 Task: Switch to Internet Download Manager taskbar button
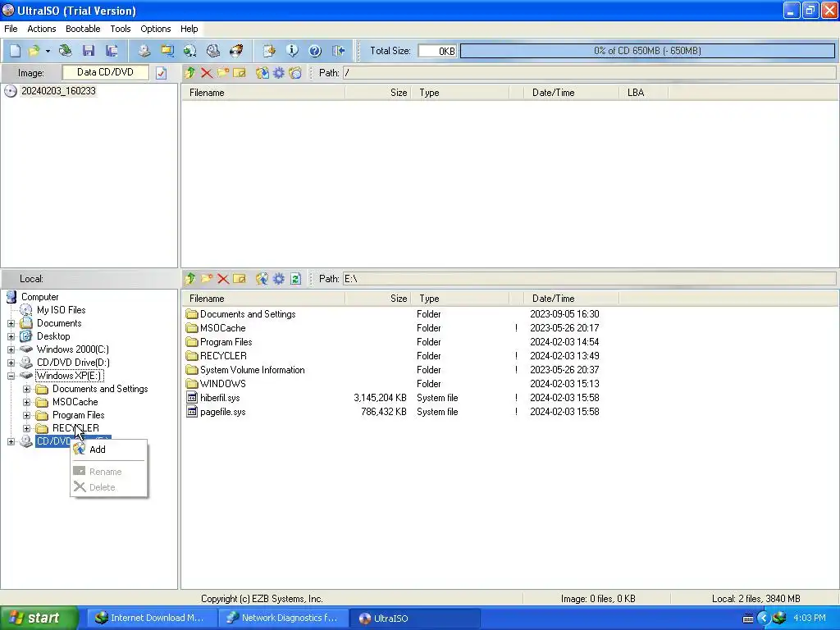pos(151,619)
